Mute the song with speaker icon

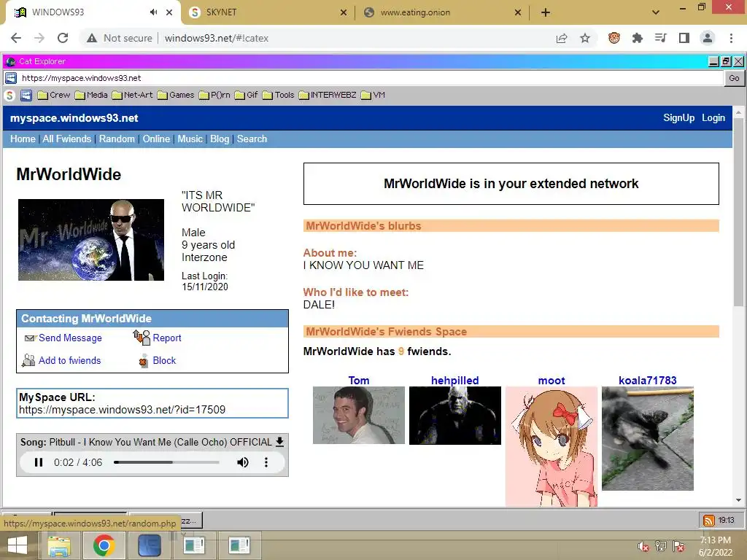[242, 462]
